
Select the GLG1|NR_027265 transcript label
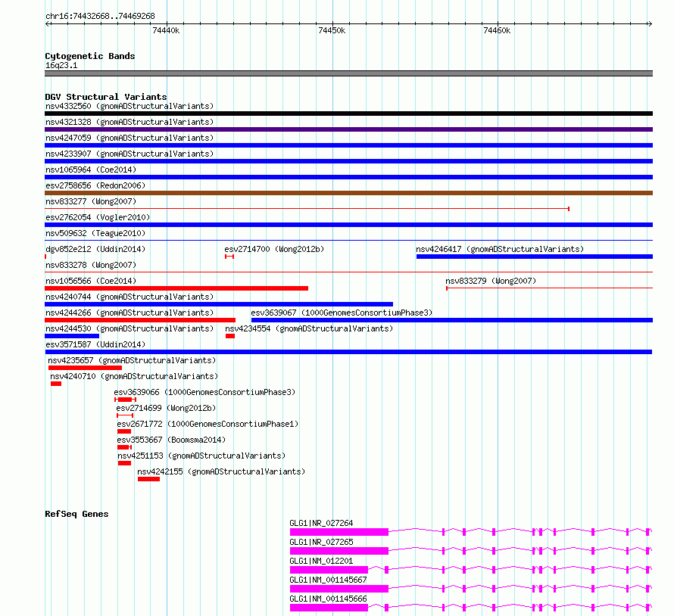click(322, 542)
